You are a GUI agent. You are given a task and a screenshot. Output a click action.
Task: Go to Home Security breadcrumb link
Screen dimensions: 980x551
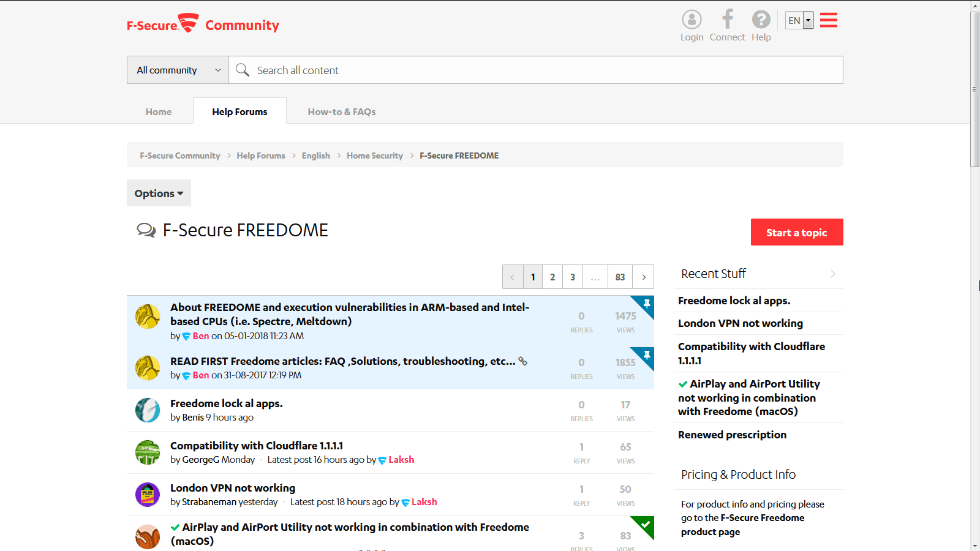click(x=375, y=156)
